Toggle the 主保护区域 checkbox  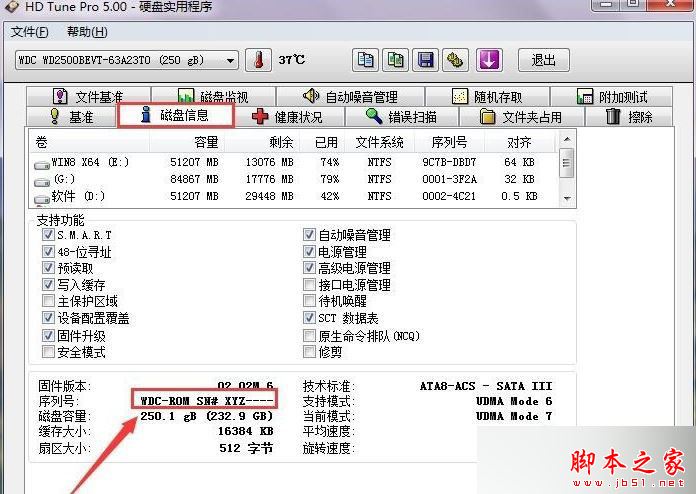[x=48, y=301]
